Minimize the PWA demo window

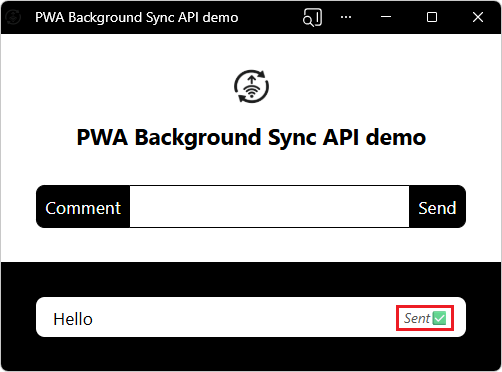(386, 17)
